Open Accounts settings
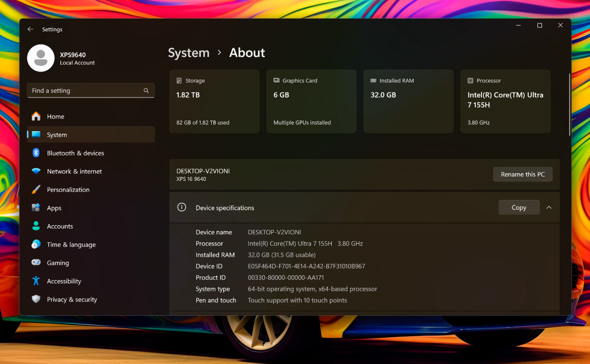 coord(91,226)
